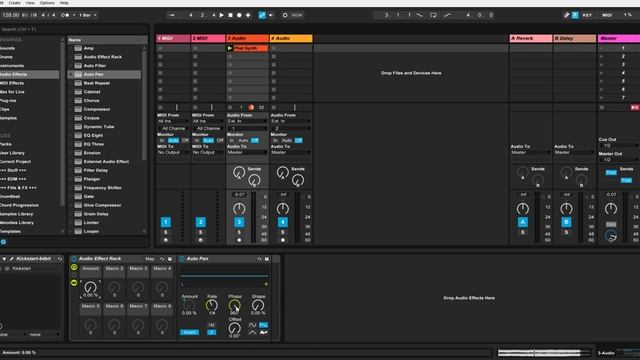Open the Help menu
This screenshot has height=360, width=640.
coord(64,3)
